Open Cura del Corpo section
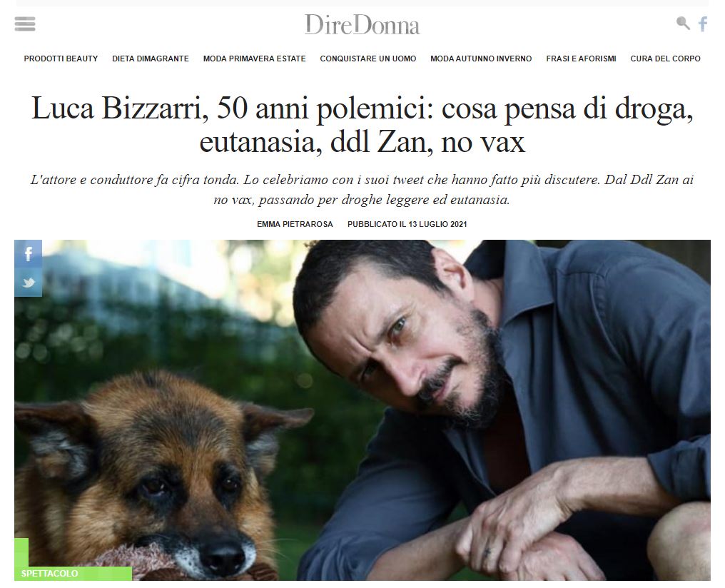Viewport: 725px width, 588px height. (665, 59)
